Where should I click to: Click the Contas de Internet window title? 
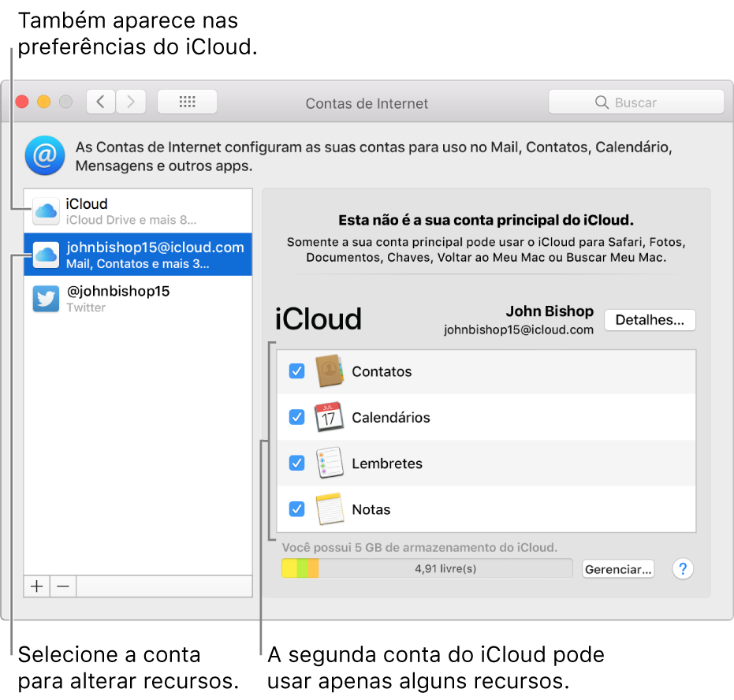pyautogui.click(x=367, y=103)
